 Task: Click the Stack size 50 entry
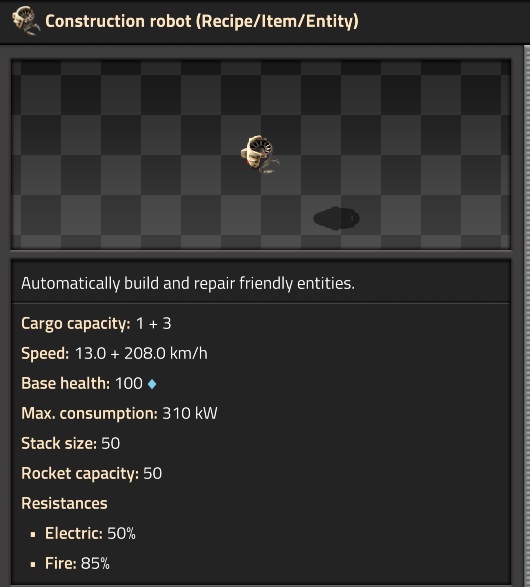(x=71, y=443)
